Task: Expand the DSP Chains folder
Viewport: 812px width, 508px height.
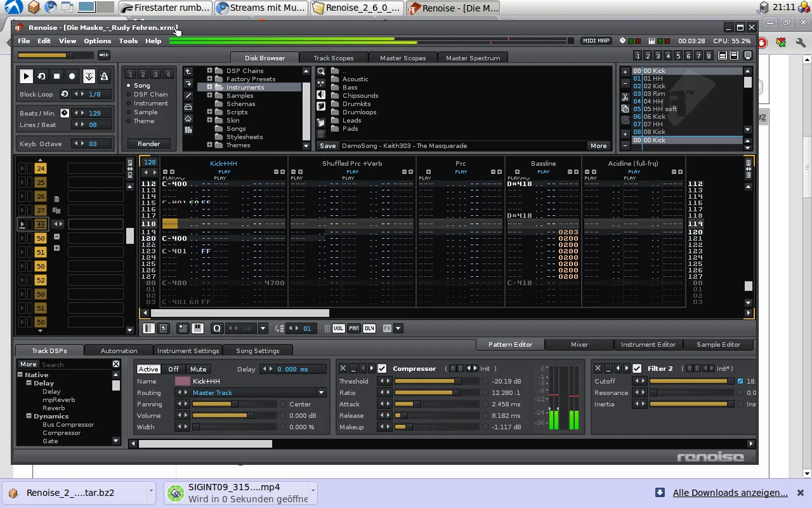Action: [x=209, y=71]
